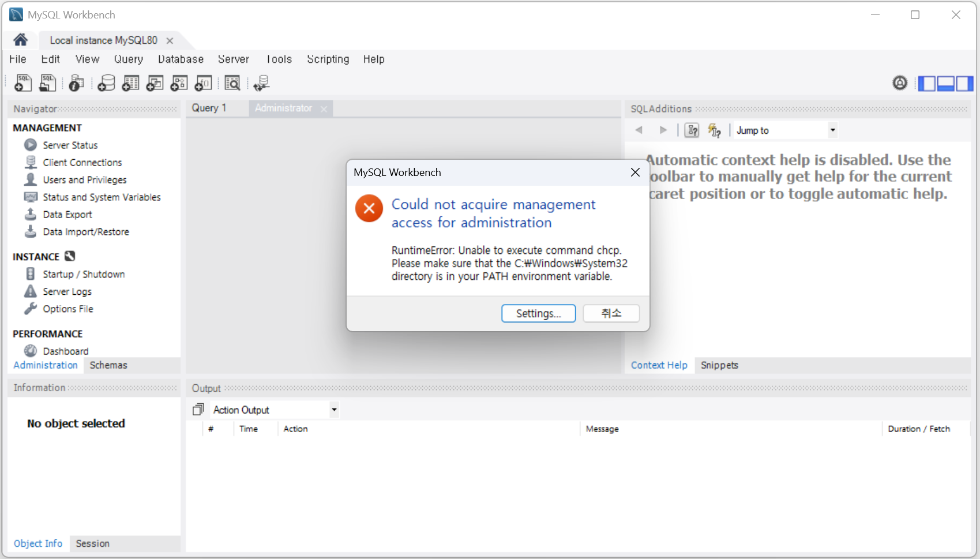Click the Settings... button in dialog
This screenshot has width=980, height=559.
pos(539,313)
